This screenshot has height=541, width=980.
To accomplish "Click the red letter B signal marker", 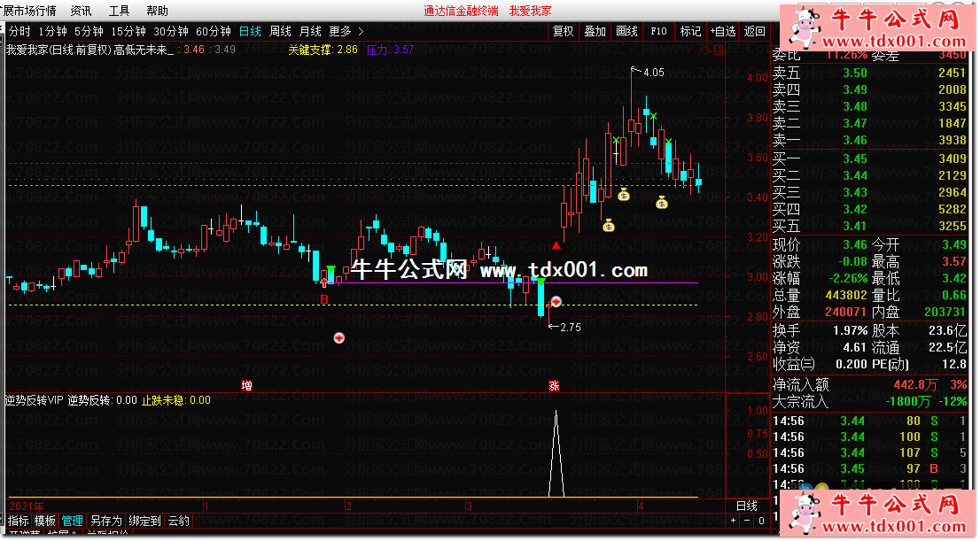I will pos(323,300).
